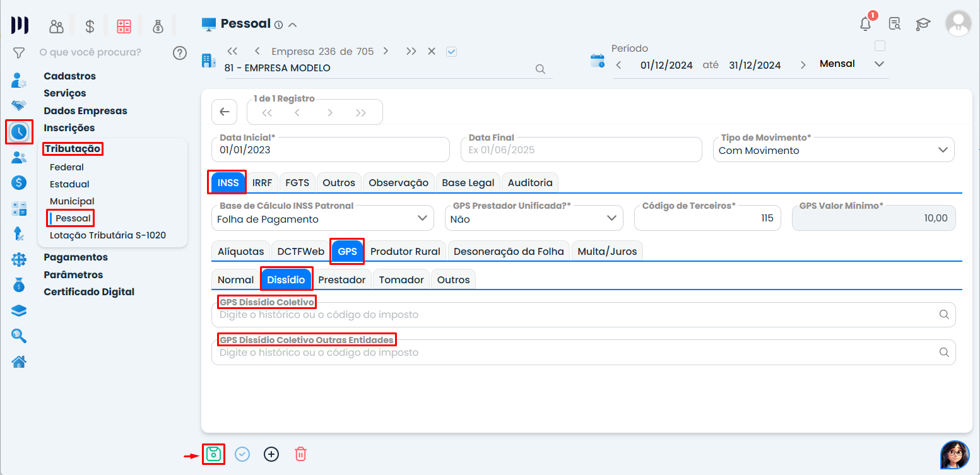Image resolution: width=980 pixels, height=475 pixels.
Task: Click the plus add record icon
Action: [x=271, y=454]
